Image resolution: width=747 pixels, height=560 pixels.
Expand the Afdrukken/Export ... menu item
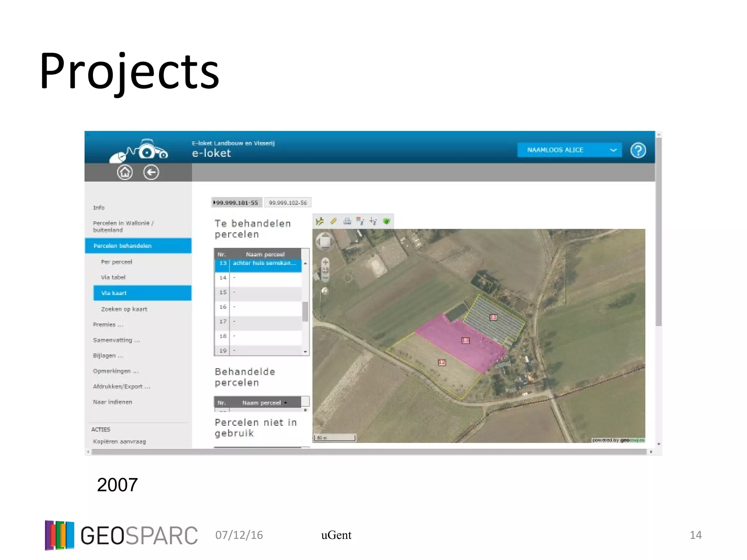[121, 386]
